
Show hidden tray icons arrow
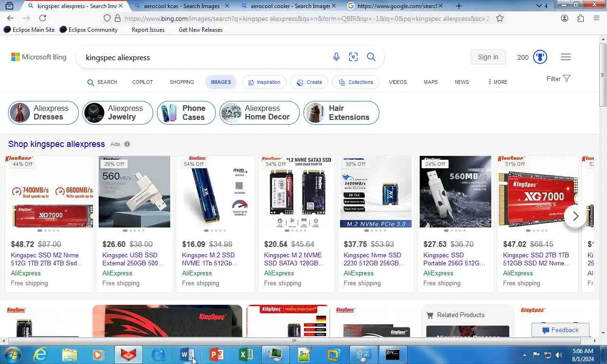tap(524, 355)
